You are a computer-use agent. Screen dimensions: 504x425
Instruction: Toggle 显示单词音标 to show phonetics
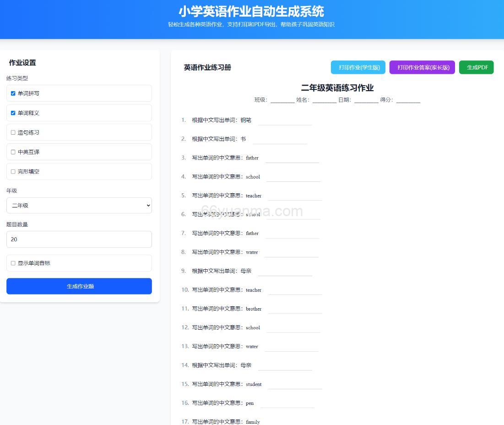pos(13,263)
